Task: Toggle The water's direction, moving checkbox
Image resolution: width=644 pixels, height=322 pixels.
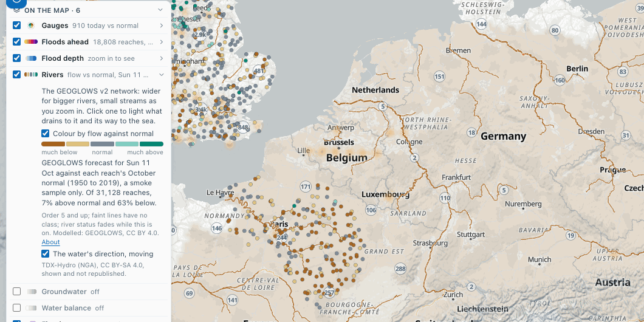Action: [45, 254]
